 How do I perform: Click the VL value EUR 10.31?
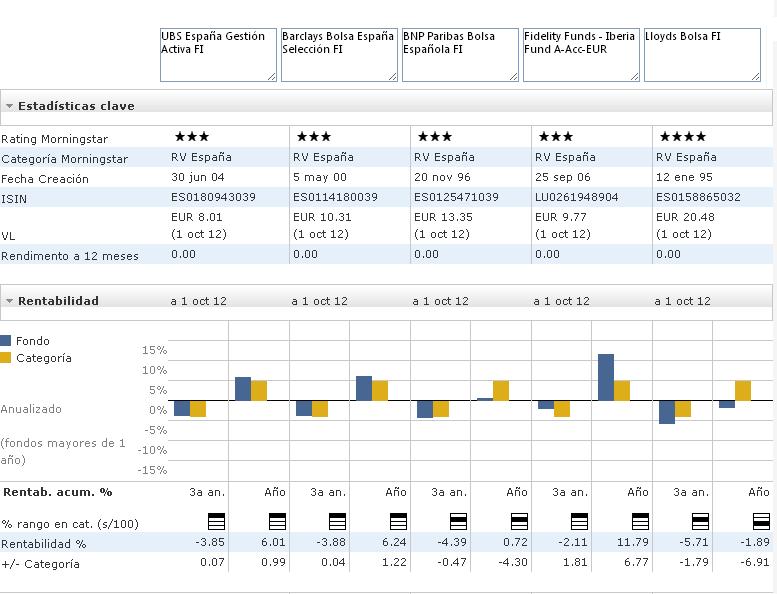tap(322, 217)
